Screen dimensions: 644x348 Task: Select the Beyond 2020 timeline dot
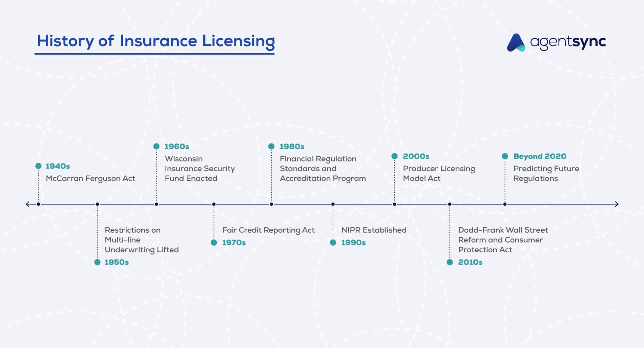pyautogui.click(x=505, y=156)
